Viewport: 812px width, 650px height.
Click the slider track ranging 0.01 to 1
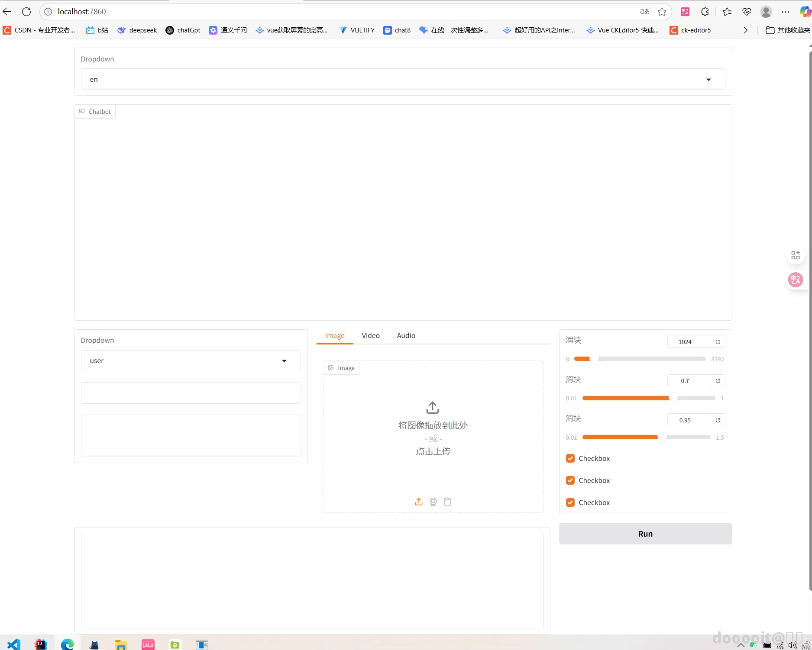(x=648, y=398)
